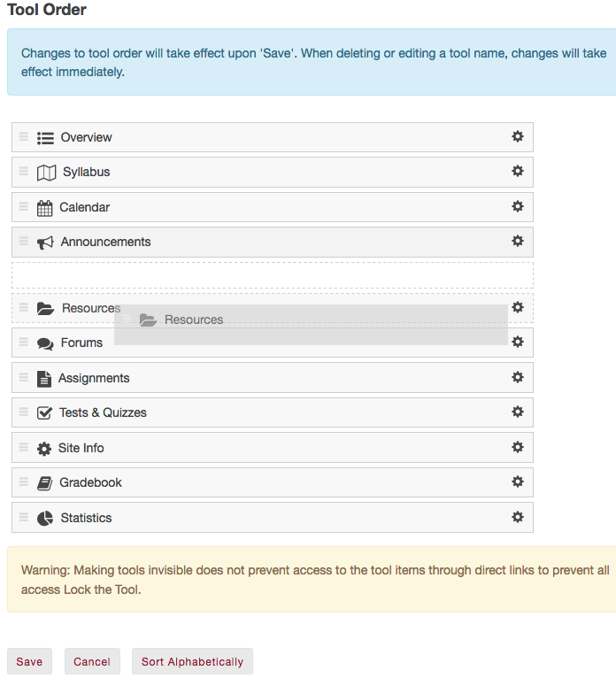This screenshot has width=616, height=678.
Task: Grab the drag handle for Site Info
Action: click(24, 447)
